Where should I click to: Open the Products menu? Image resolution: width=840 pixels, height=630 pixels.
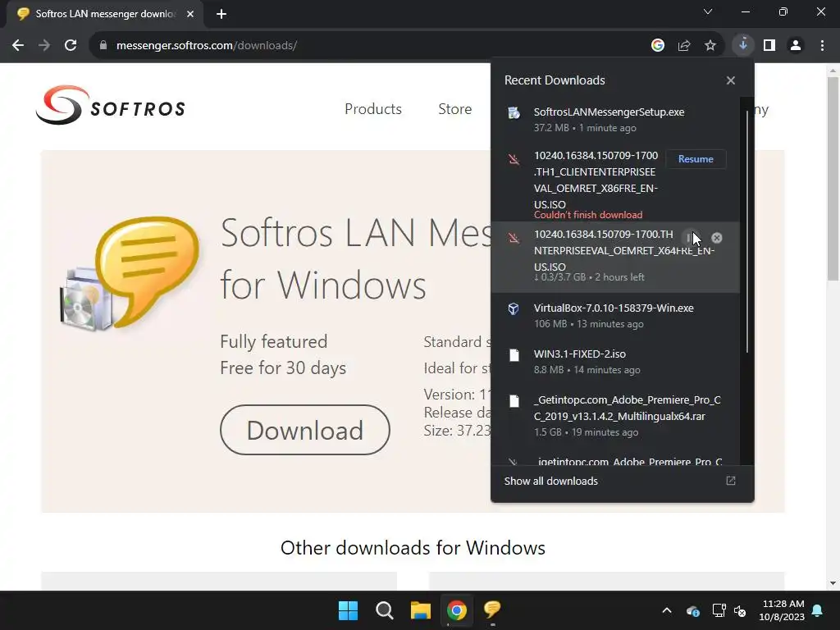coord(373,109)
